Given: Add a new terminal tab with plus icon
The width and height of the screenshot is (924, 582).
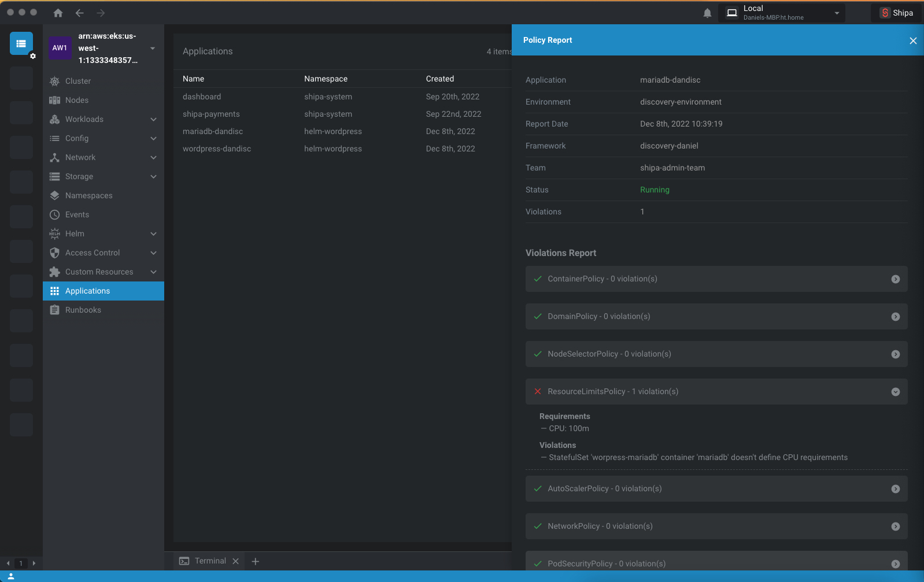Looking at the screenshot, I should click(256, 561).
